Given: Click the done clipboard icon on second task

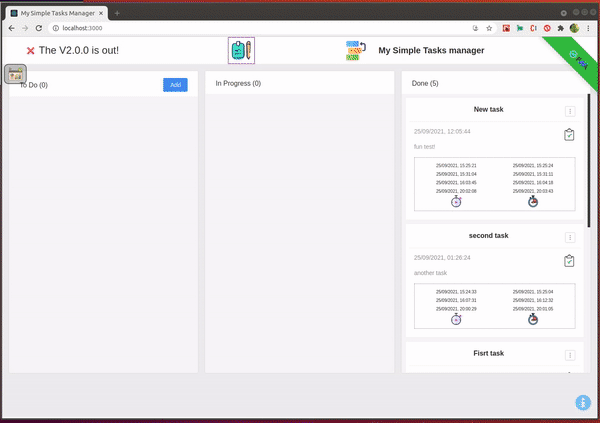Looking at the screenshot, I should pos(569,261).
